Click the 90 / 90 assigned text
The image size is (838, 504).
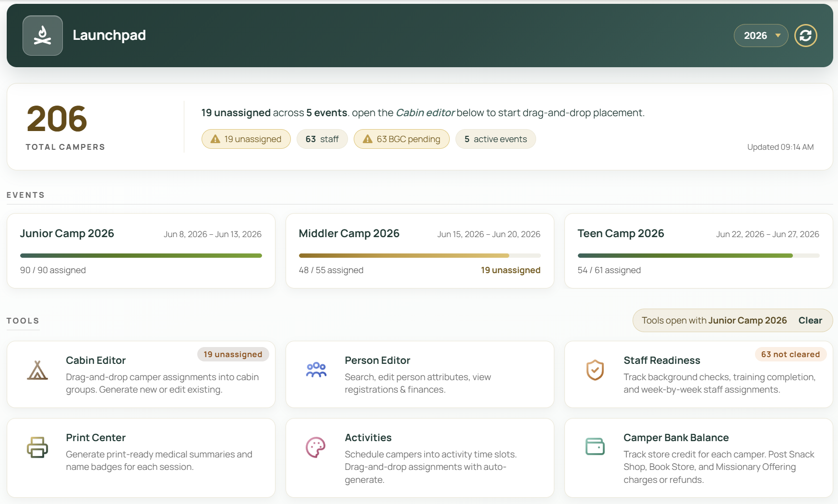pos(53,270)
